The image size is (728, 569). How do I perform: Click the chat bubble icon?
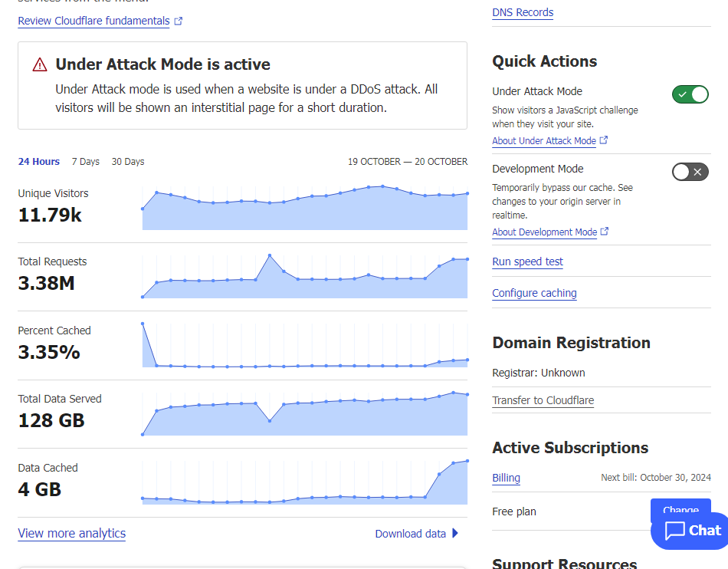point(674,531)
